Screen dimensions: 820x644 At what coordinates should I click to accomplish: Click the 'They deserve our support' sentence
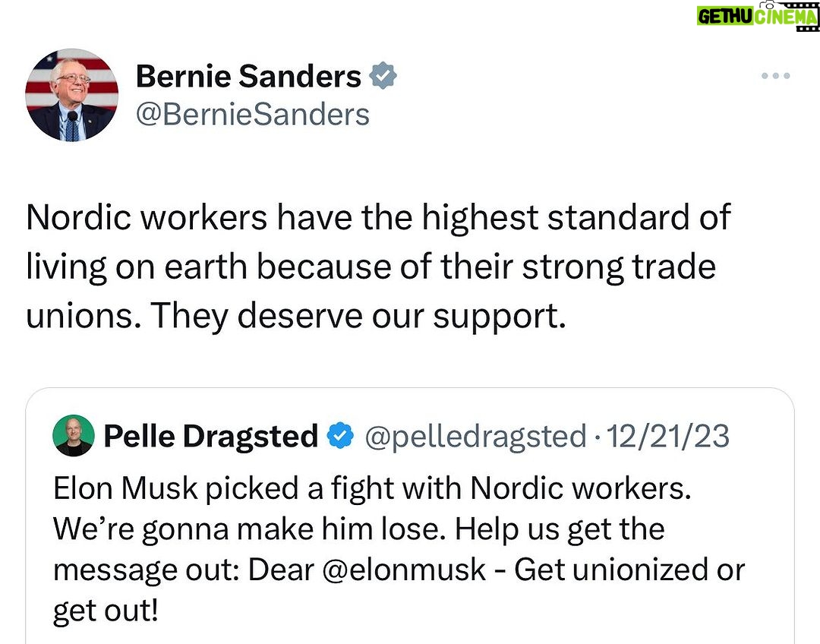[358, 317]
